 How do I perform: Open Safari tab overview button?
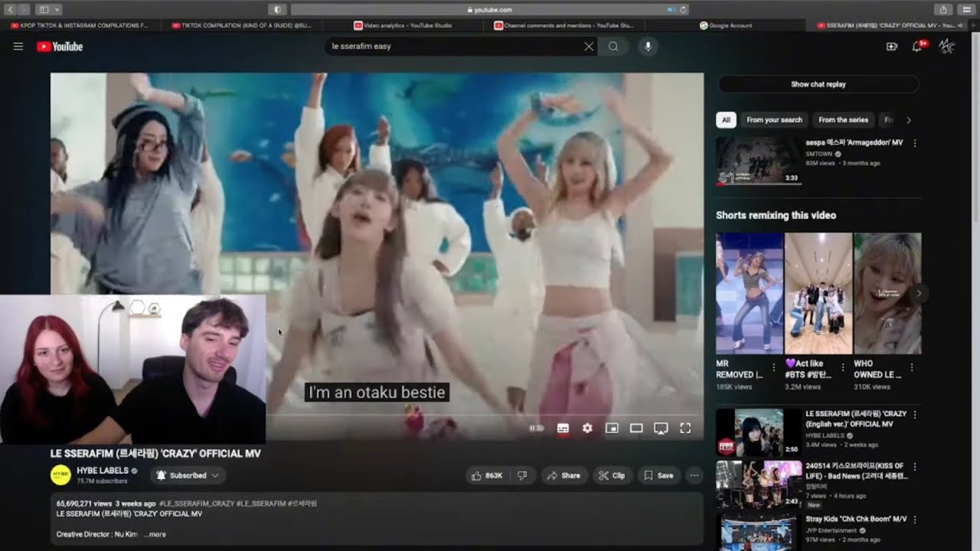(x=966, y=9)
